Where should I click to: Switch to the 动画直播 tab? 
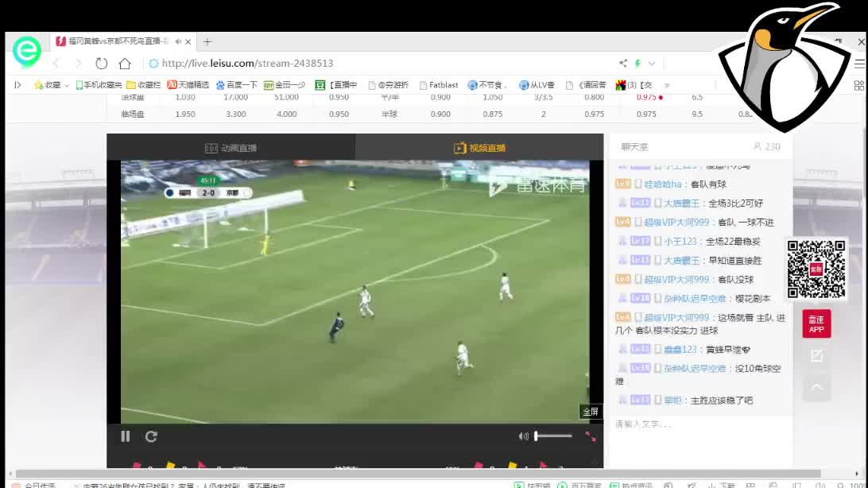pos(231,148)
